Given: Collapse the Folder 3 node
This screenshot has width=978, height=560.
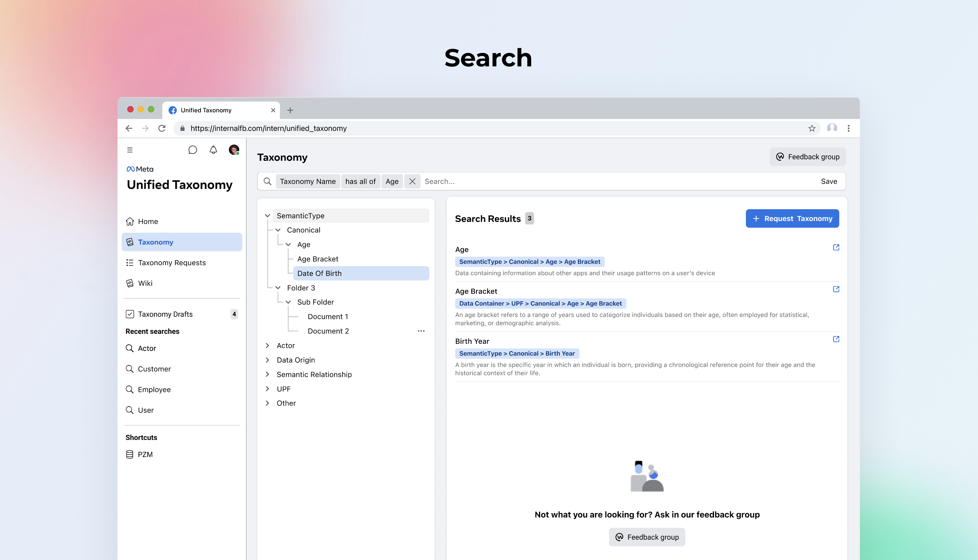Looking at the screenshot, I should [x=278, y=288].
